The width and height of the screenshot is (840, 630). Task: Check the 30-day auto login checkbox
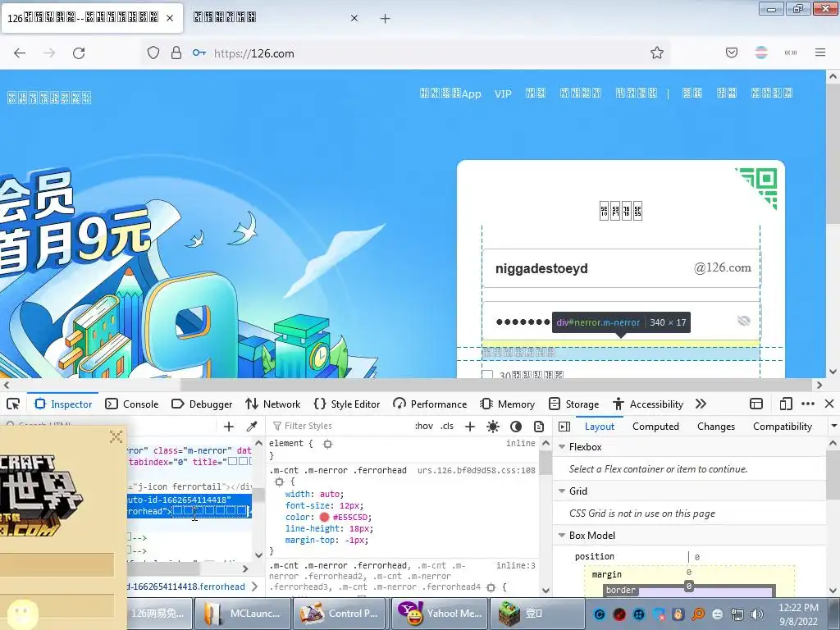[487, 375]
